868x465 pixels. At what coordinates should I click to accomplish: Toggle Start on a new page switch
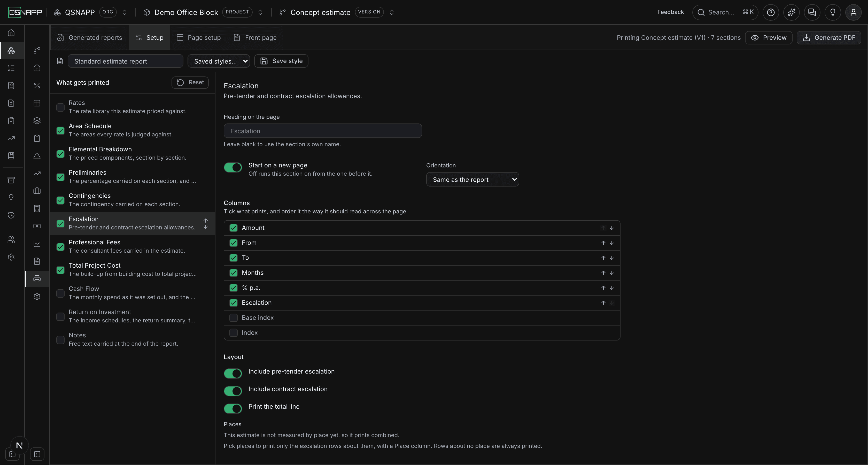tap(233, 167)
